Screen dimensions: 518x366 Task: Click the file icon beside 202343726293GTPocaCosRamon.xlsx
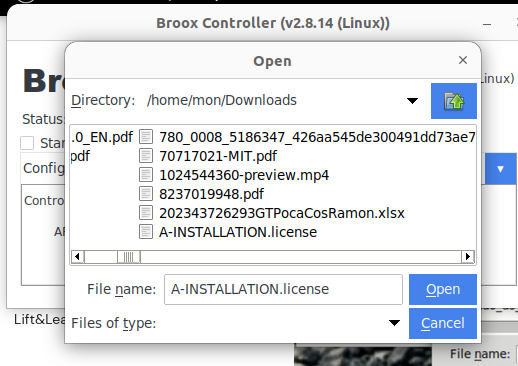[146, 213]
